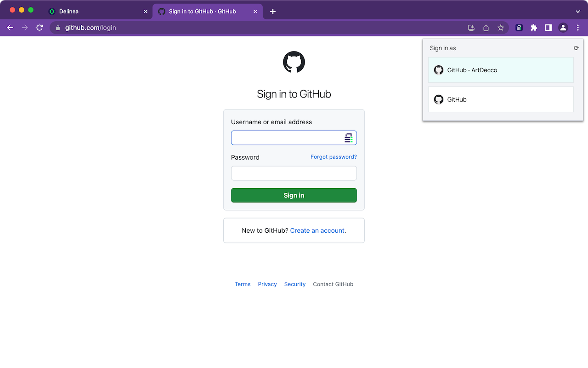Open a new browser tab

(273, 11)
